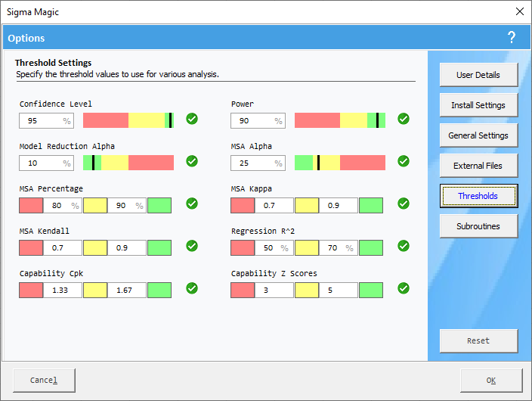Click the help question mark icon
532x401 pixels.
pos(512,37)
